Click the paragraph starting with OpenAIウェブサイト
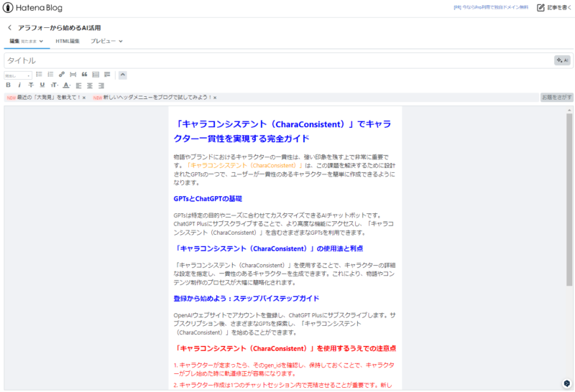575x392 pixels. [x=285, y=324]
